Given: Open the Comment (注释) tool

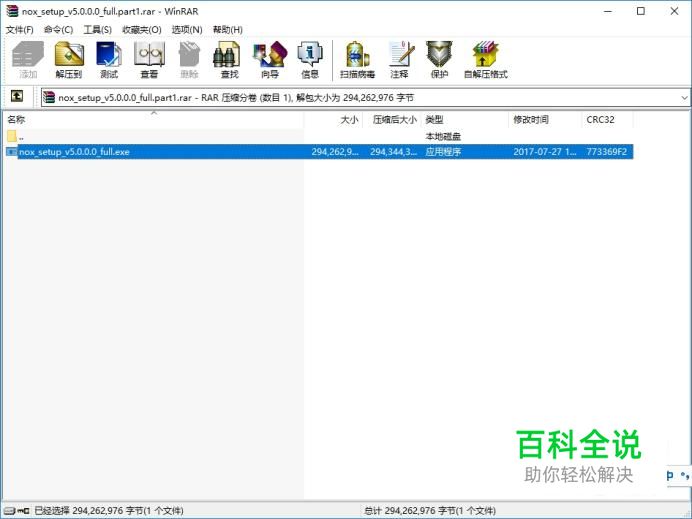Looking at the screenshot, I should tap(399, 60).
